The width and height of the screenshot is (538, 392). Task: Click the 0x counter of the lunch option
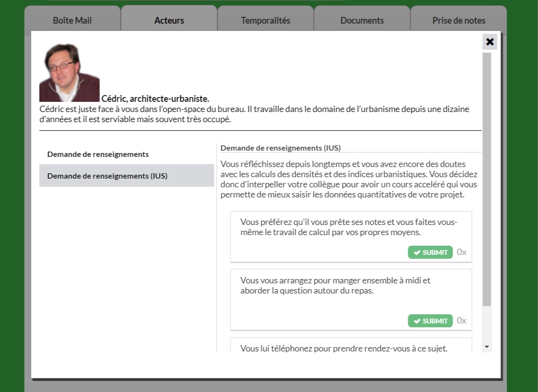(462, 321)
